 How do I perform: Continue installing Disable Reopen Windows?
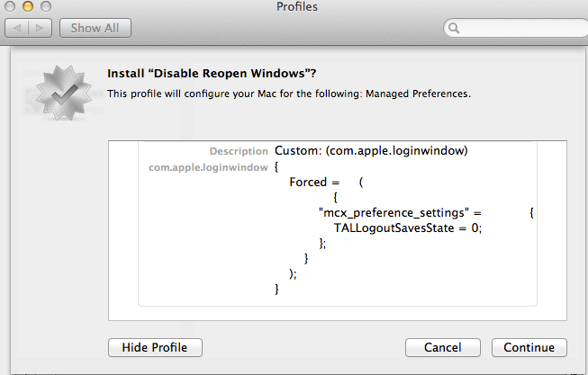click(529, 348)
